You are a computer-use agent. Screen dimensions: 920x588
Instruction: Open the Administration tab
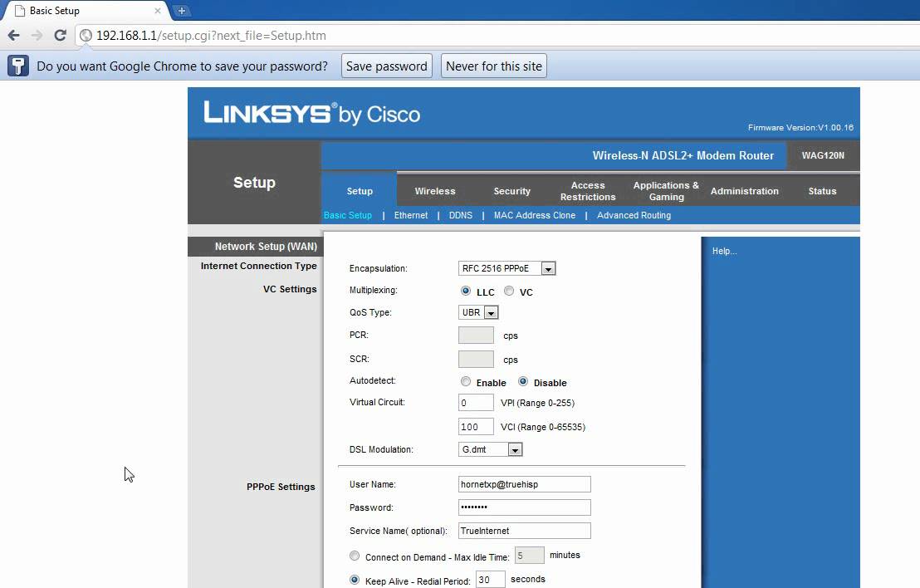click(x=744, y=191)
